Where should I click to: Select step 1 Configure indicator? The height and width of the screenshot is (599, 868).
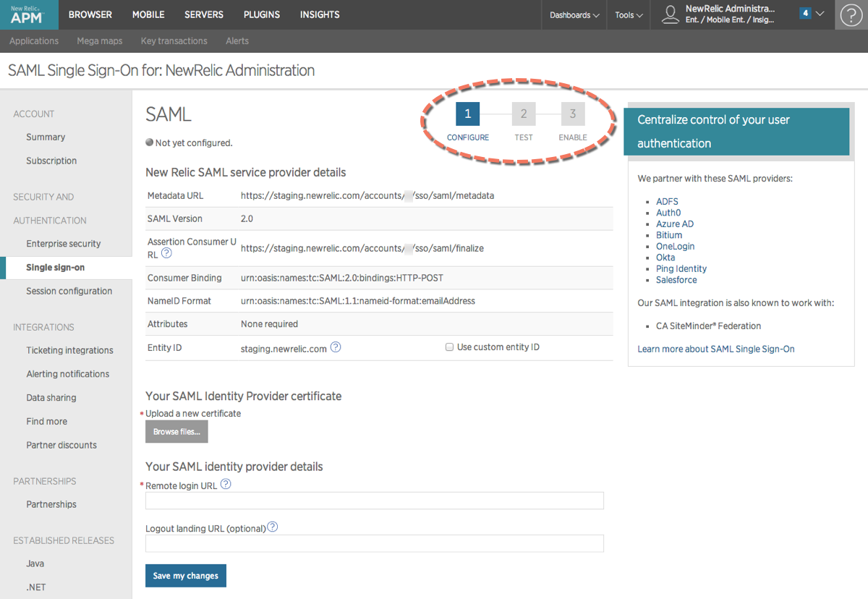[467, 114]
